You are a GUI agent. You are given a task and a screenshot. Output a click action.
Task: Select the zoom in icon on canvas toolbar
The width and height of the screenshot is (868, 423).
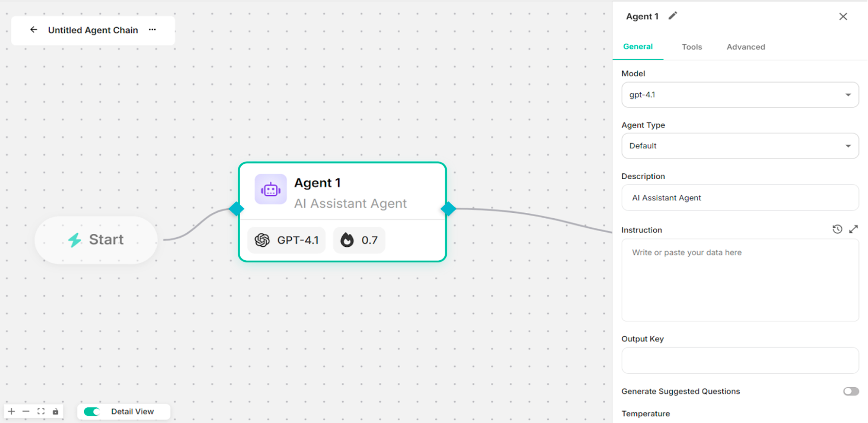tap(12, 411)
